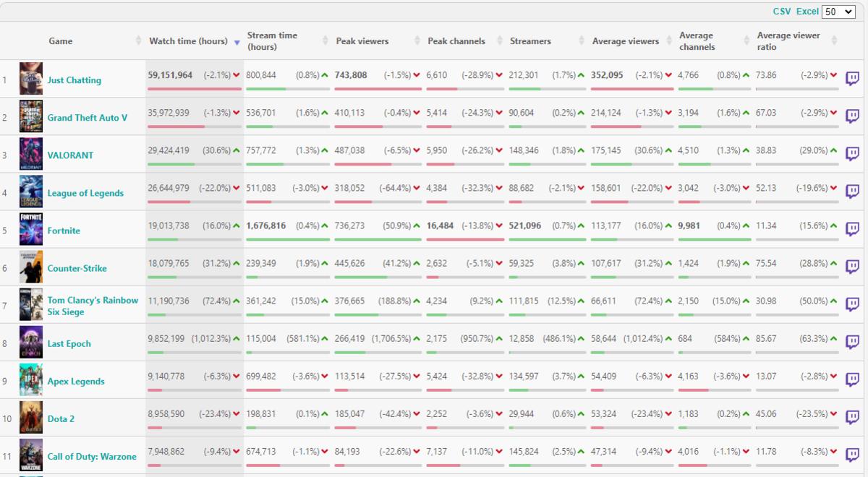Viewport: 868px width, 477px height.
Task: Click Grand Theft Auto V cover thumbnail
Action: (x=31, y=116)
